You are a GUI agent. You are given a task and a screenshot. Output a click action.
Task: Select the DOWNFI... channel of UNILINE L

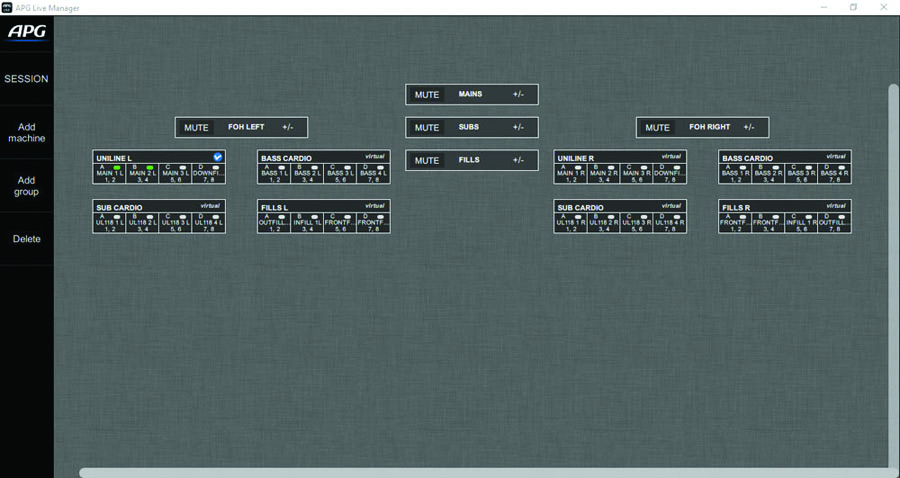point(208,173)
